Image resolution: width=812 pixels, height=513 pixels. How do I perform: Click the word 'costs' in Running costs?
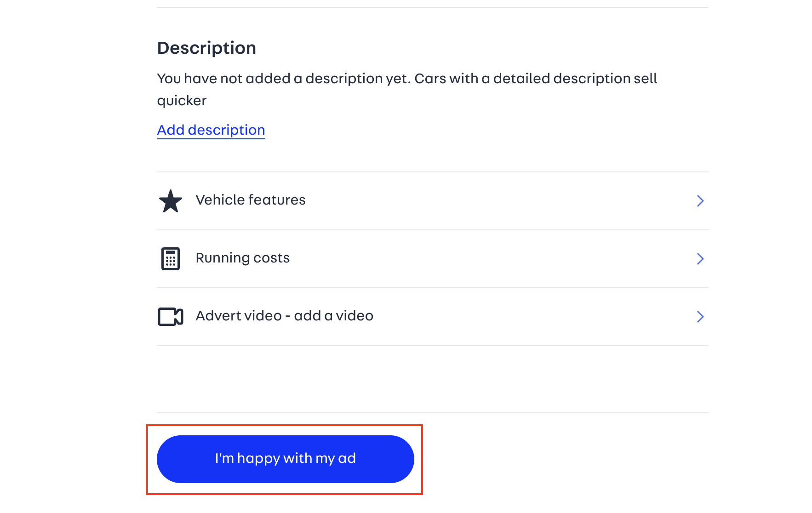point(271,258)
